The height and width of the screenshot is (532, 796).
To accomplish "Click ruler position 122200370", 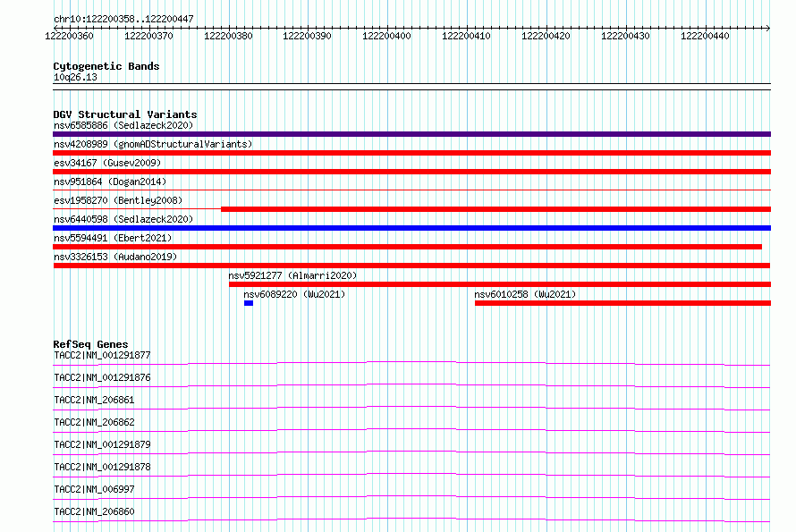I will [148, 36].
